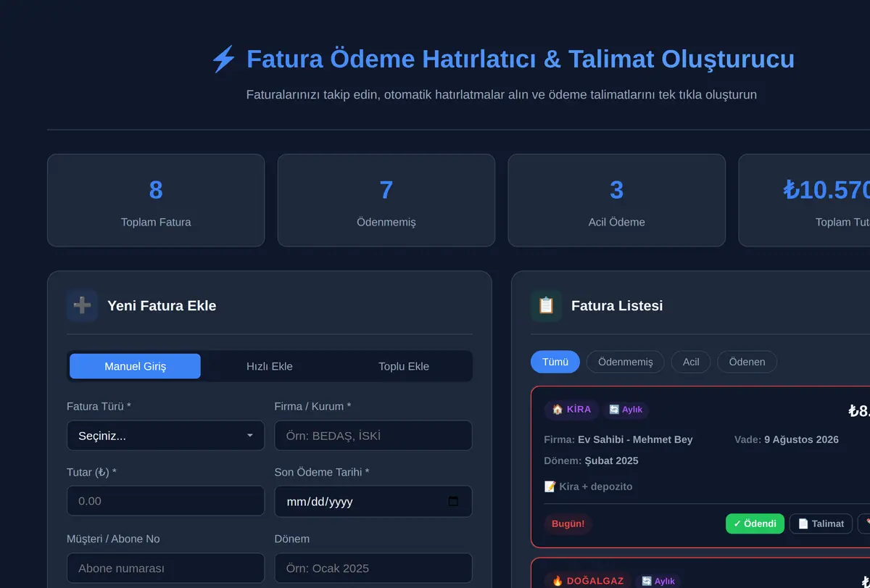Focus the Müşteri / Abone No field
This screenshot has height=588, width=870.
(x=165, y=568)
